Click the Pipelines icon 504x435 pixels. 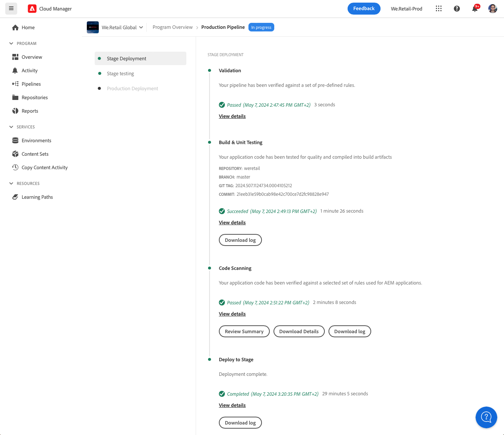tap(15, 84)
